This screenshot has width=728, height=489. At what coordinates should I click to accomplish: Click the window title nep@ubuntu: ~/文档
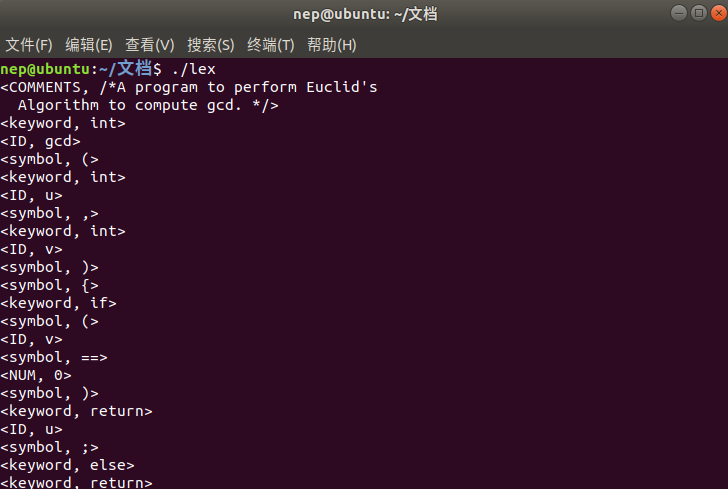coord(365,14)
